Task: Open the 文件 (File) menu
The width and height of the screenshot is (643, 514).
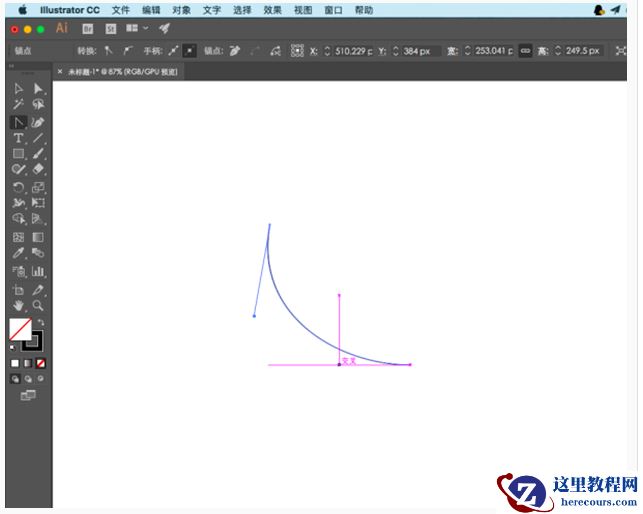Action: click(x=121, y=10)
